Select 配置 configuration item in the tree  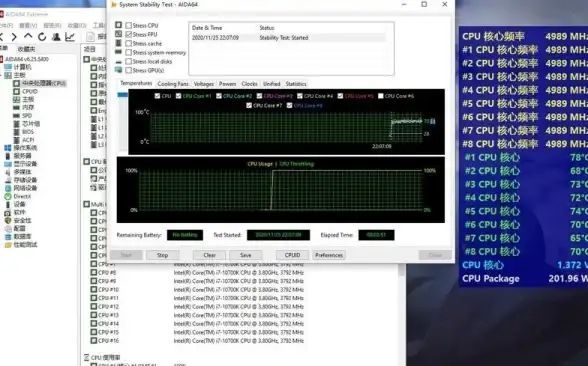(20, 228)
